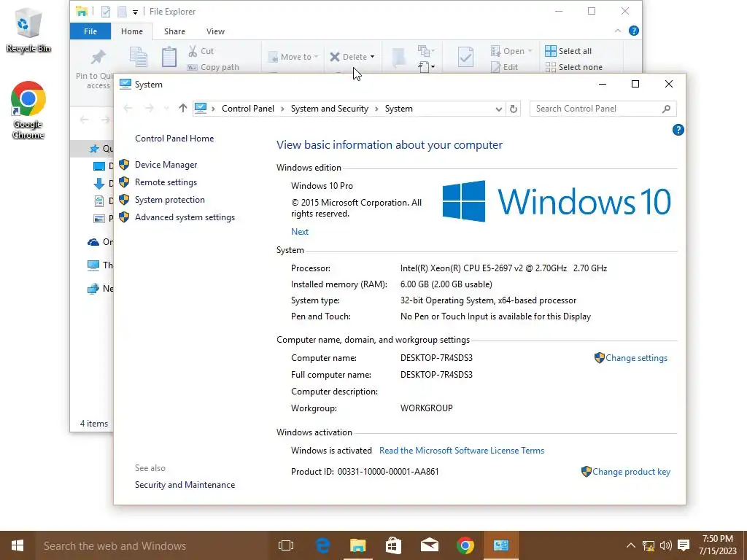The width and height of the screenshot is (747, 560).
Task: Click Select none in File Explorer
Action: [x=573, y=67]
